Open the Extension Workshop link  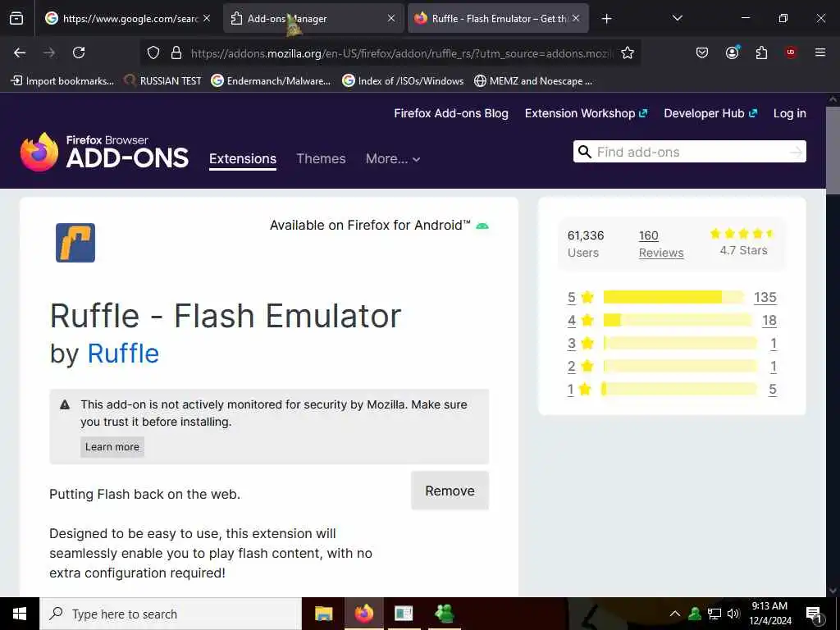click(586, 113)
